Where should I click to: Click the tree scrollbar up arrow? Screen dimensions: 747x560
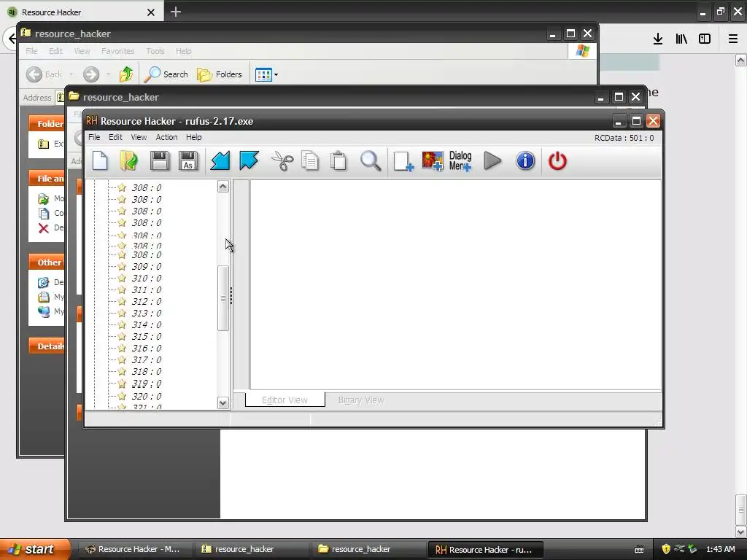point(222,186)
